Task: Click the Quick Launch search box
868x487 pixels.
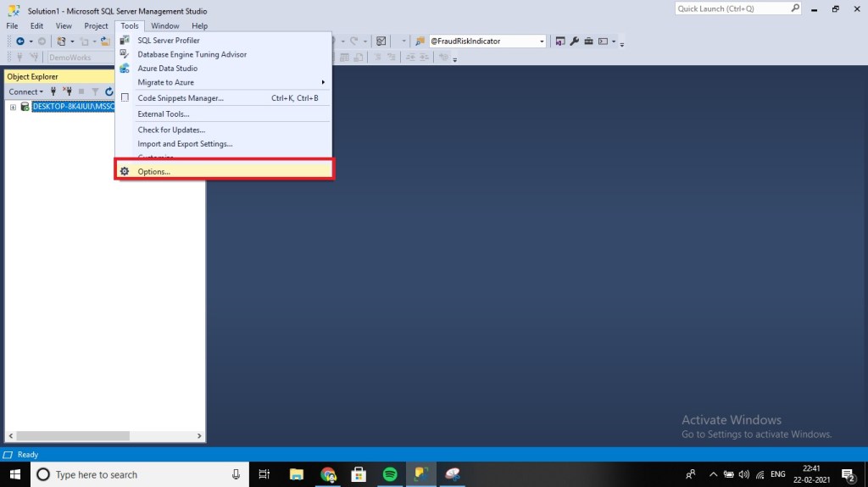Action: [733, 8]
